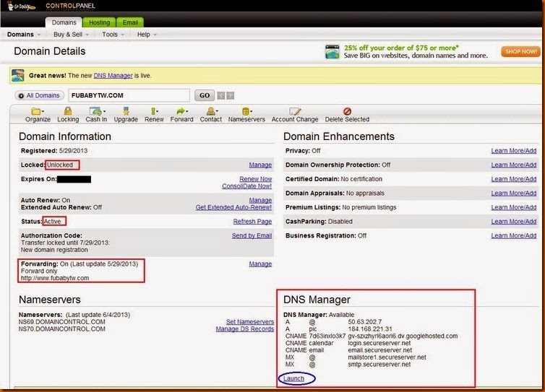Click the 184.168.221.31 A record value
Viewport: 545px width, 392px height.
(370, 328)
